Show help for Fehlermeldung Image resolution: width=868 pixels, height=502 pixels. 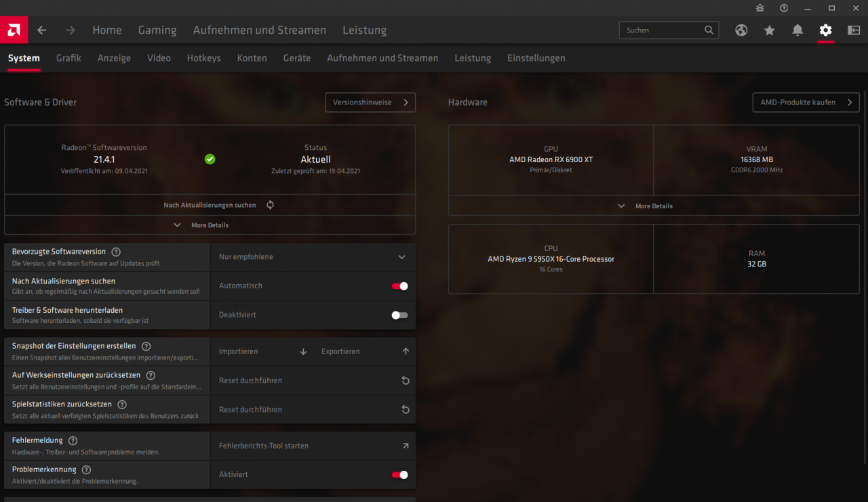(x=73, y=441)
